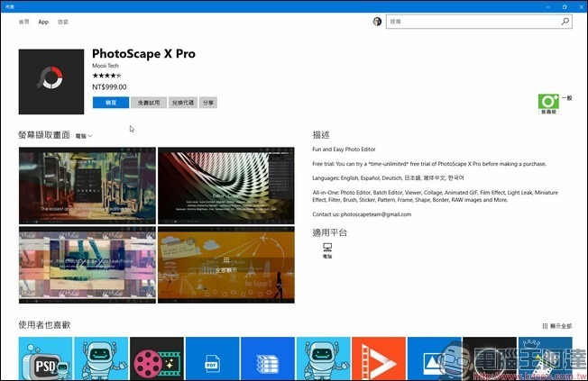The image size is (588, 381).
Task: Click the star rating under Mooii Tech
Action: (x=107, y=76)
